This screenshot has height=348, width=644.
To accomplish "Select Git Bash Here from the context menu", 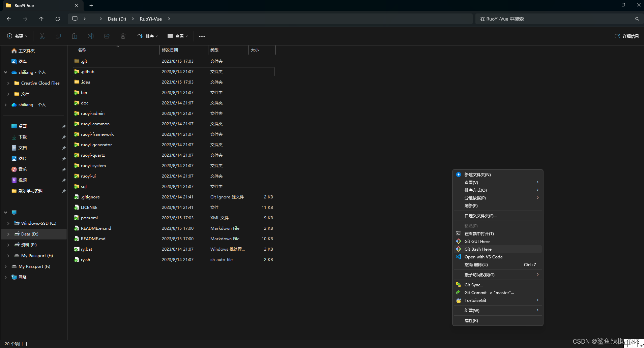I will click(x=498, y=249).
